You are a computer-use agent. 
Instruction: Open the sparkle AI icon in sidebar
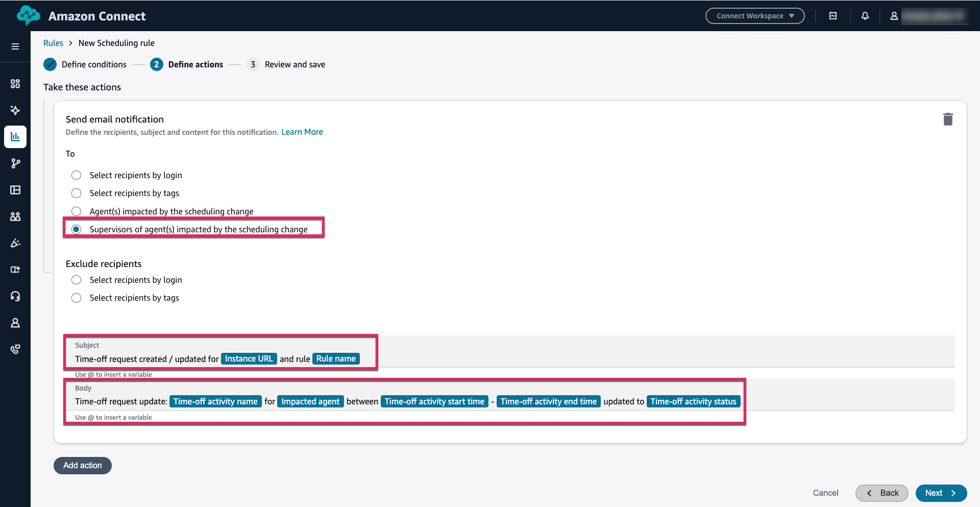(x=15, y=110)
